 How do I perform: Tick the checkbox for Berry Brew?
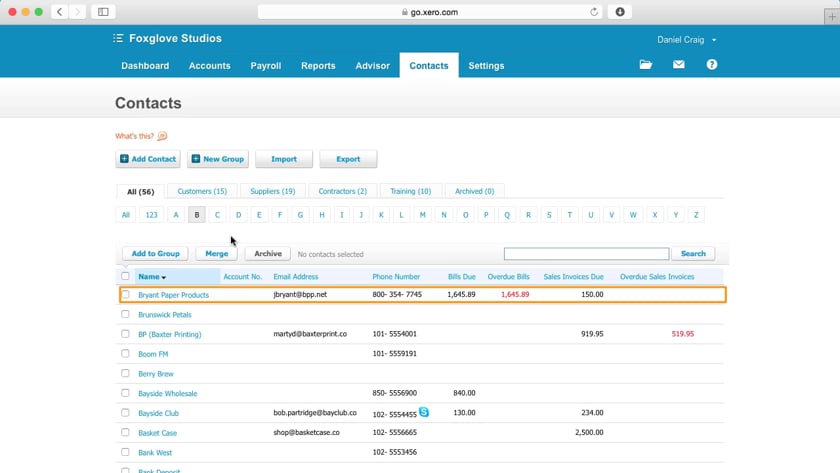[125, 373]
